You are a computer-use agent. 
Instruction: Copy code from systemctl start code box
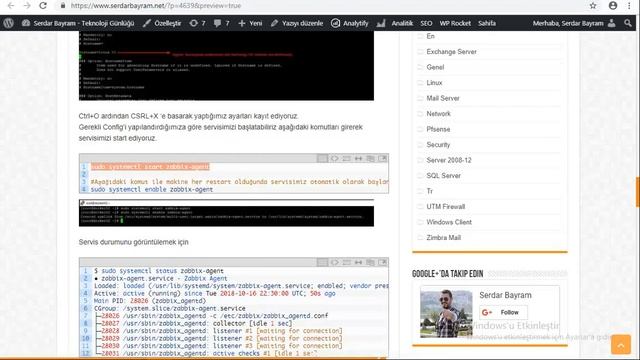coord(371,158)
